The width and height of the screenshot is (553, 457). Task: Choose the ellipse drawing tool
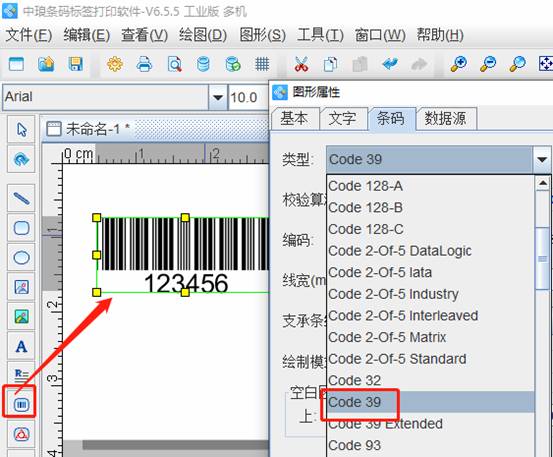pyautogui.click(x=21, y=257)
